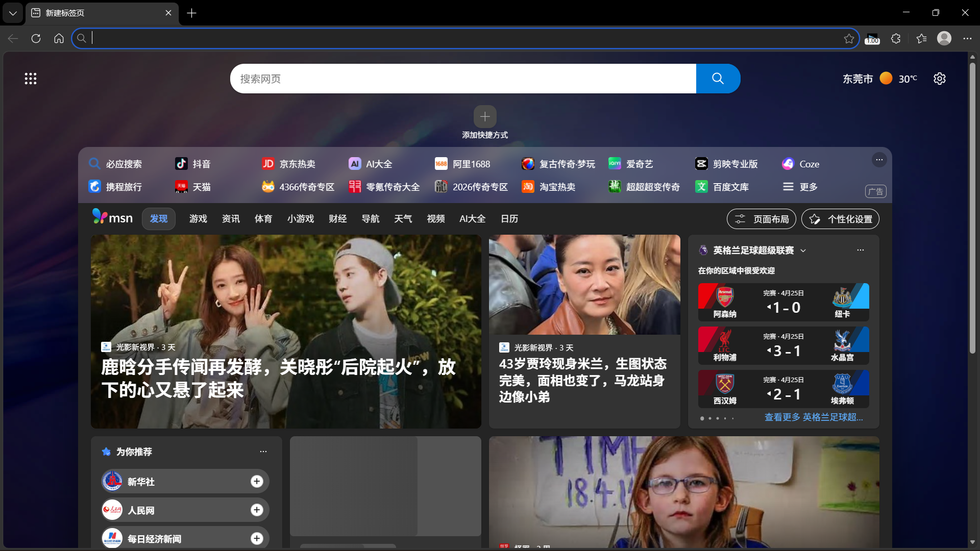Screen dimensions: 980x551
Task: Switch to the Sports (体育) tab
Action: 263,219
